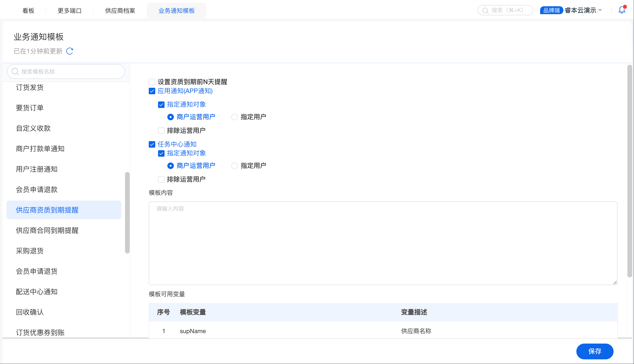The image size is (634, 364).
Task: Open the 看板 tab
Action: click(x=28, y=11)
